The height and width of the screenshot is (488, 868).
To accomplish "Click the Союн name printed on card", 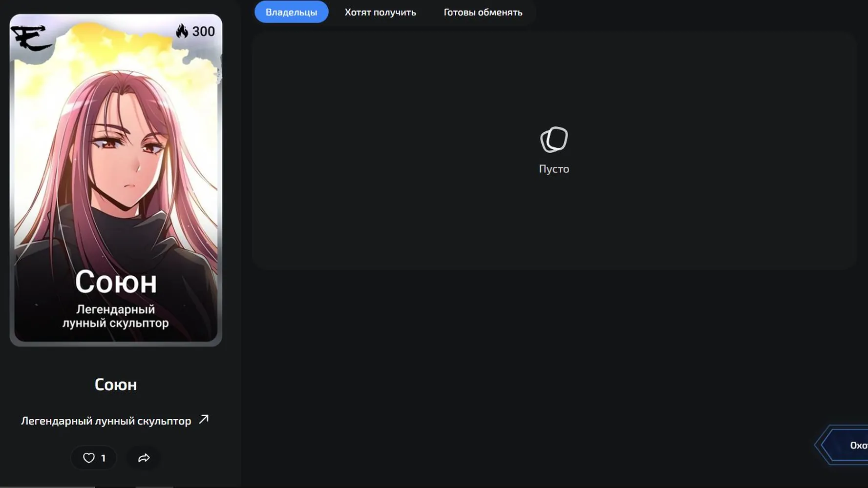I will pyautogui.click(x=116, y=282).
